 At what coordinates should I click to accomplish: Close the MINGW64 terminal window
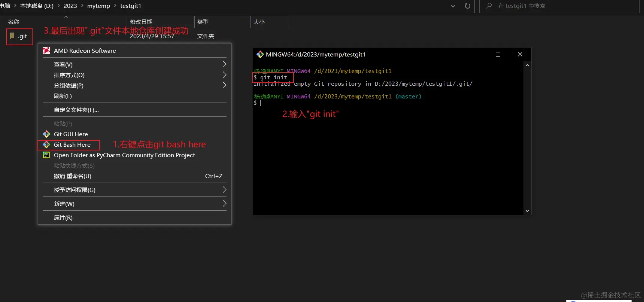pos(520,54)
